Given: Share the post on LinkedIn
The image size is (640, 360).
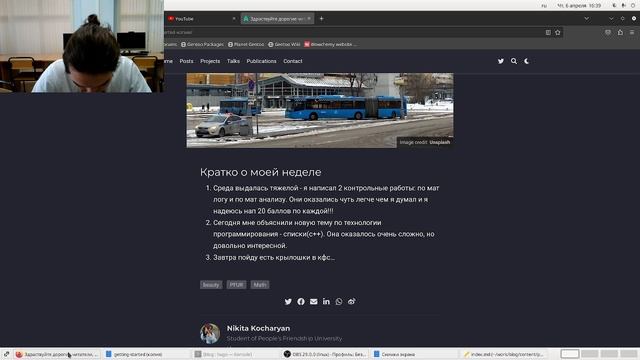Looking at the screenshot, I should 326,301.
